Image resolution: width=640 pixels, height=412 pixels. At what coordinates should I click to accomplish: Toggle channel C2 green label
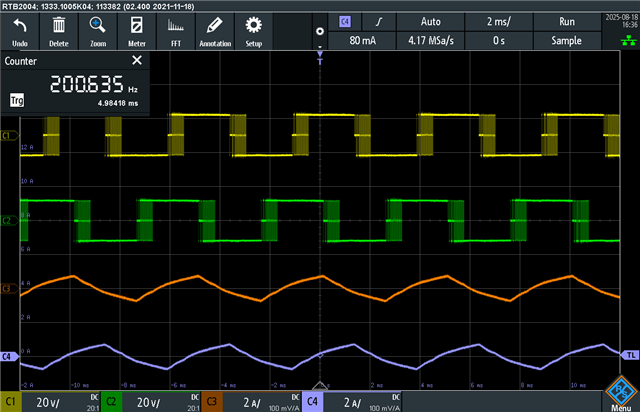[x=111, y=402]
